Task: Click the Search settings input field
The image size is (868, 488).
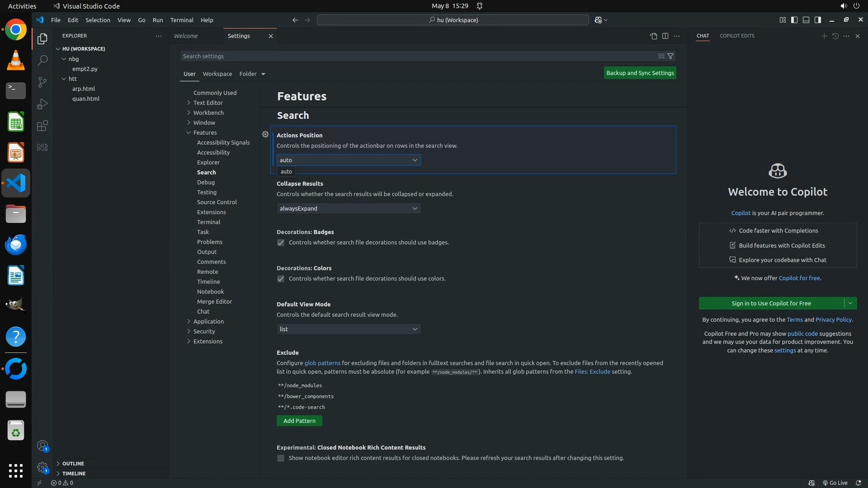Action: tap(416, 56)
